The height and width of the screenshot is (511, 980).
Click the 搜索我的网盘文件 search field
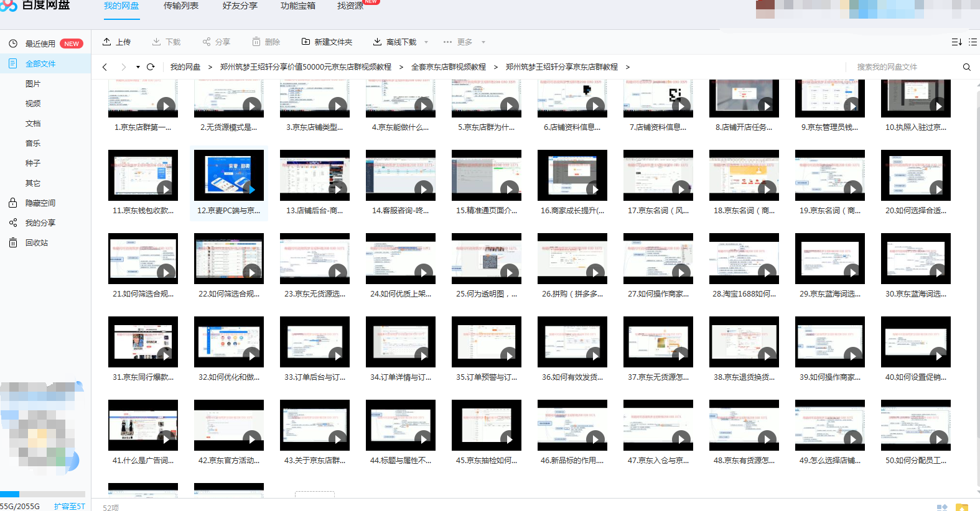[x=902, y=67]
